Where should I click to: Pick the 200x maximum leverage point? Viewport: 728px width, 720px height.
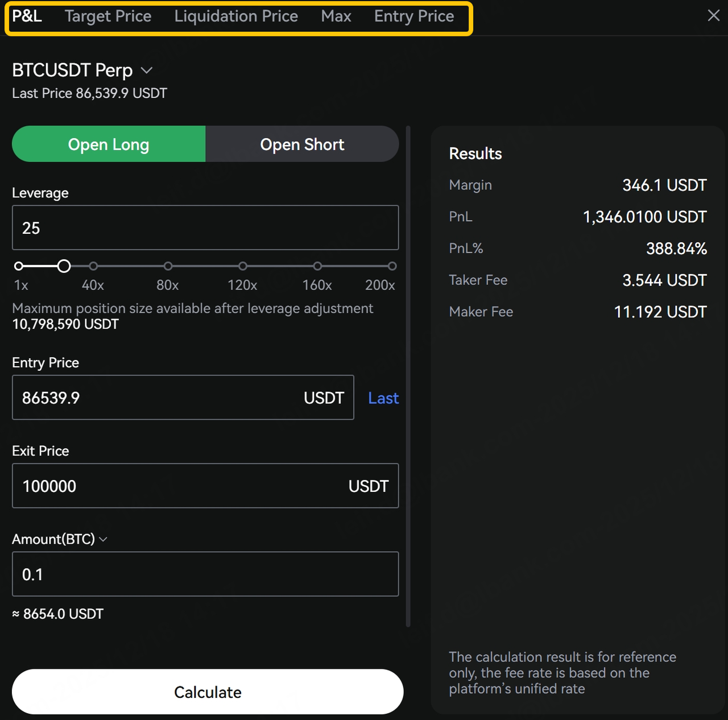(x=392, y=266)
